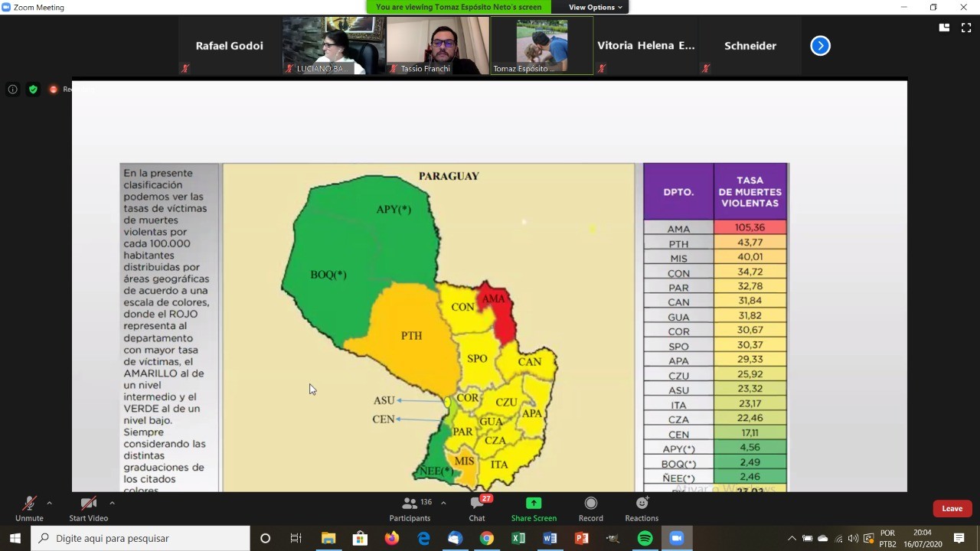The height and width of the screenshot is (551, 980).
Task: Click the Share Screen button
Action: [x=534, y=508]
